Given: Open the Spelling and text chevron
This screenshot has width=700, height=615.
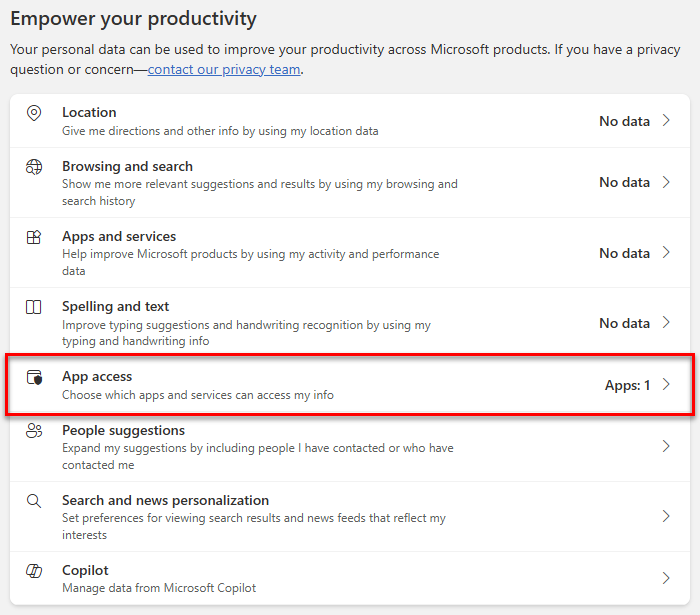Looking at the screenshot, I should [666, 322].
